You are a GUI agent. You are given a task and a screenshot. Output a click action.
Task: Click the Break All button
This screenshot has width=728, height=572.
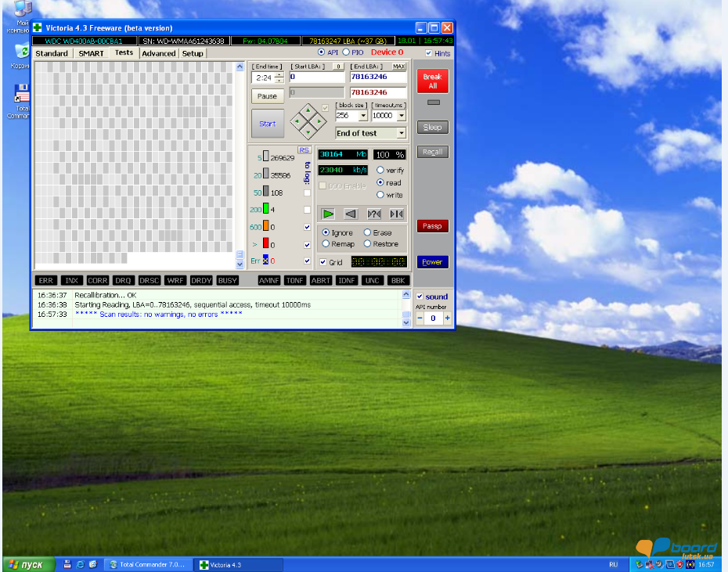[x=432, y=80]
